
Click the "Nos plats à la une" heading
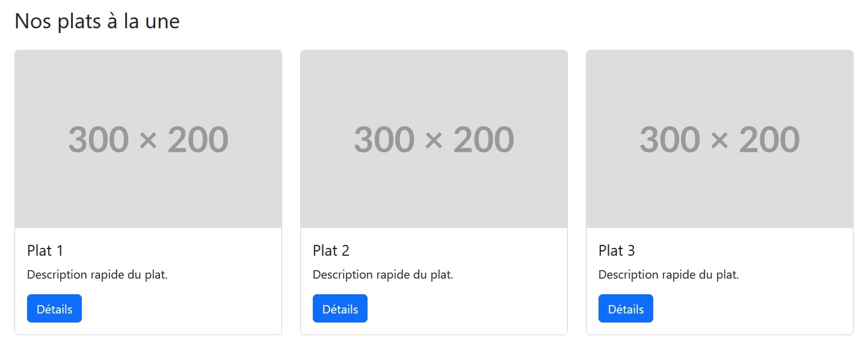click(97, 21)
